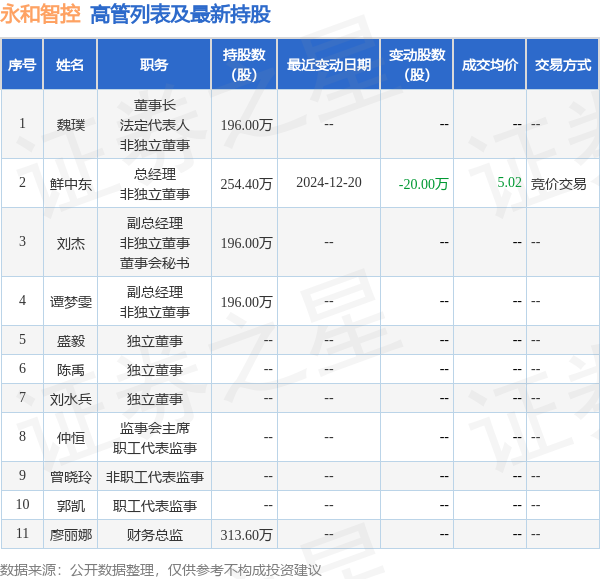This screenshot has width=600, height=579.
Task: Click the green change amount -20.00万
Action: click(423, 184)
